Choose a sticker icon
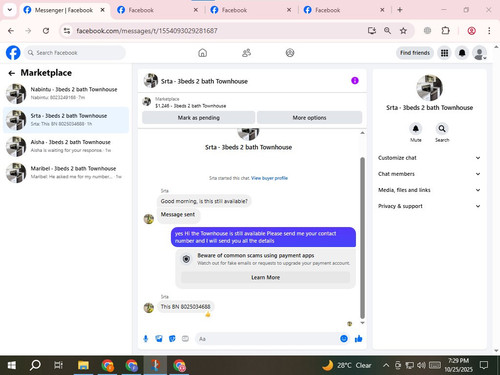Screen dimensions: 500x375 [x=172, y=339]
